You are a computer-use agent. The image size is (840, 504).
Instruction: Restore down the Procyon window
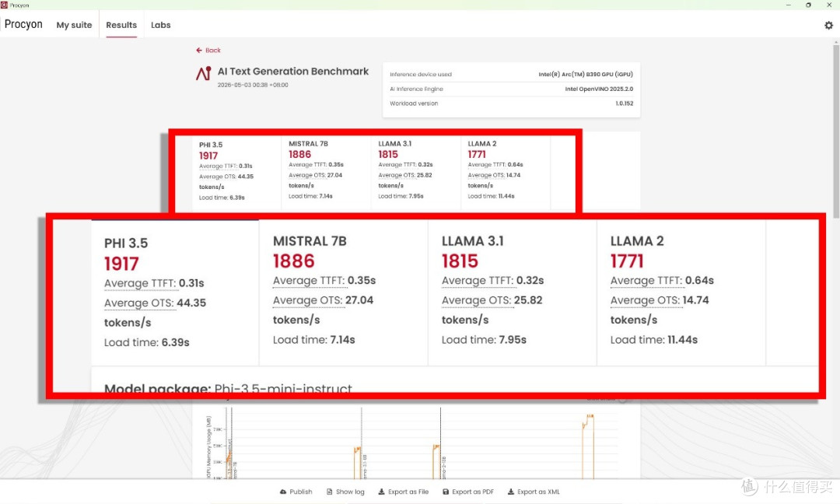click(808, 5)
